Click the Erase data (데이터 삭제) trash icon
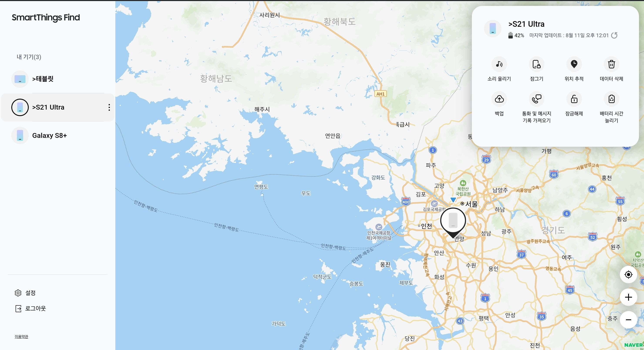 tap(612, 64)
